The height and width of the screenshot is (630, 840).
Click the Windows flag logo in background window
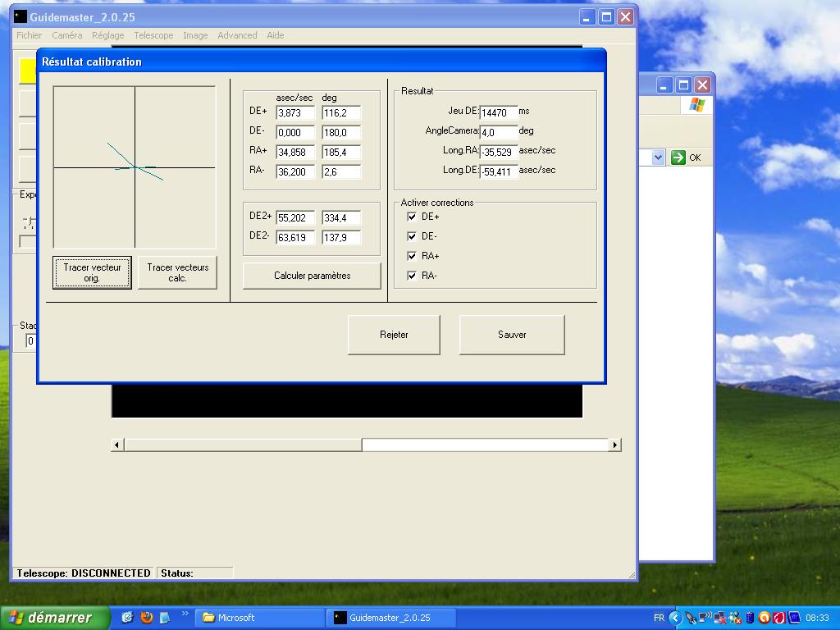click(x=697, y=104)
